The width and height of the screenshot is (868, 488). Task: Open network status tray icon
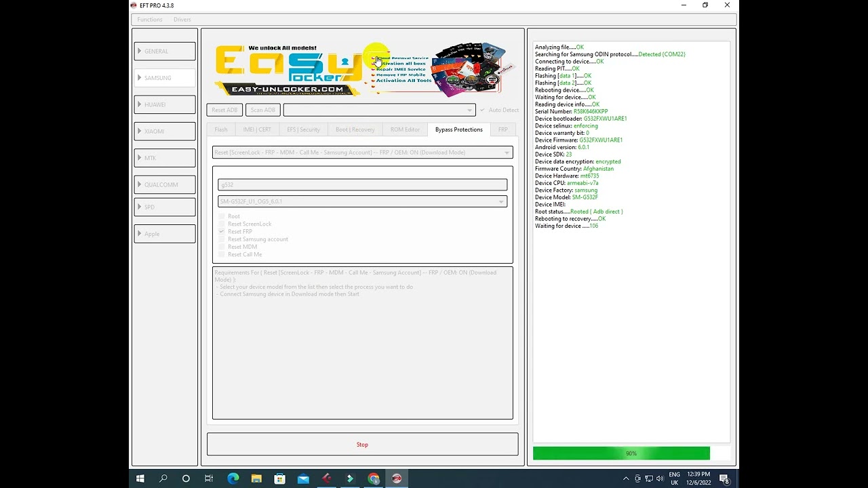coord(649,479)
